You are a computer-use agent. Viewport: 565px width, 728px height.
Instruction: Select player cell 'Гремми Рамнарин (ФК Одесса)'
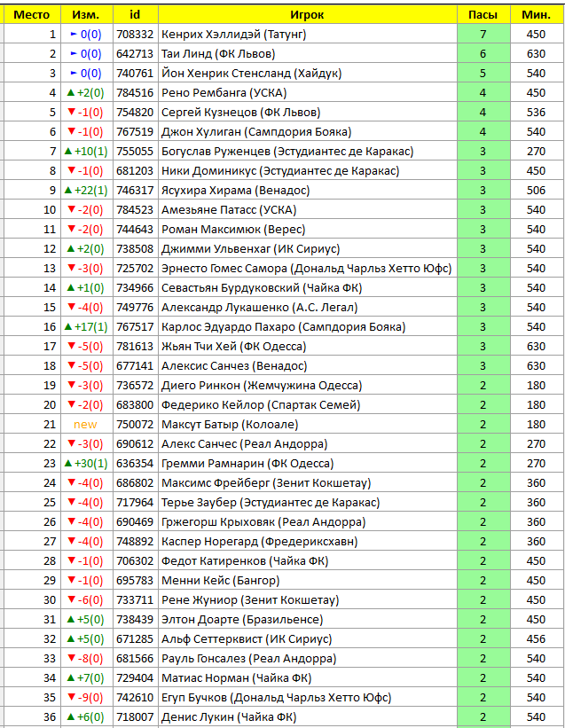[x=308, y=464]
